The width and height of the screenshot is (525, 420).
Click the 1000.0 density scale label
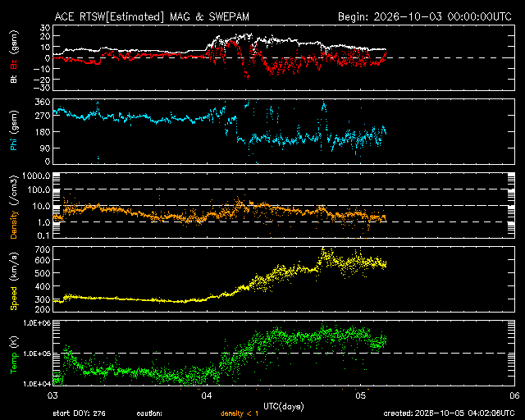36,176
